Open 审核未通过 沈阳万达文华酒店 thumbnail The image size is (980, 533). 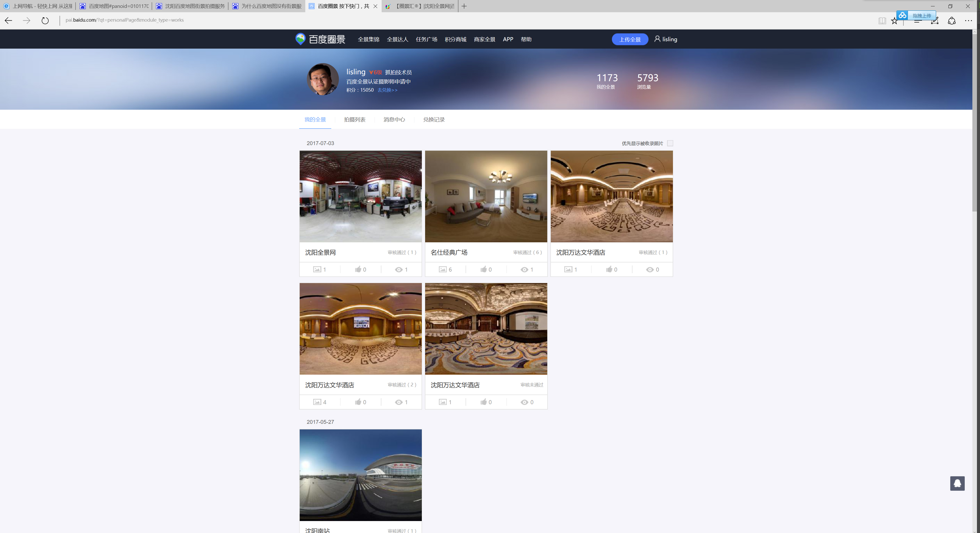486,329
